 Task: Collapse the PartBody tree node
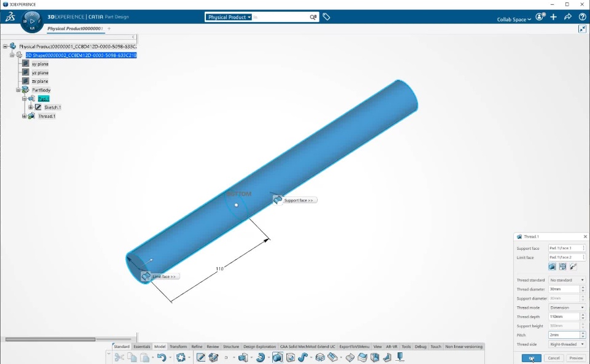pos(18,90)
